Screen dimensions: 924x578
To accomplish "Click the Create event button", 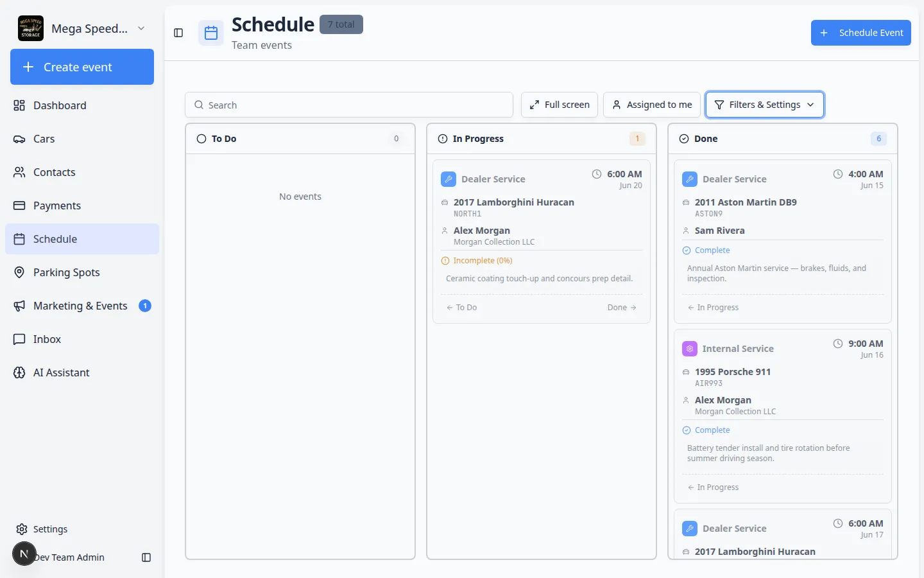I will (x=82, y=67).
